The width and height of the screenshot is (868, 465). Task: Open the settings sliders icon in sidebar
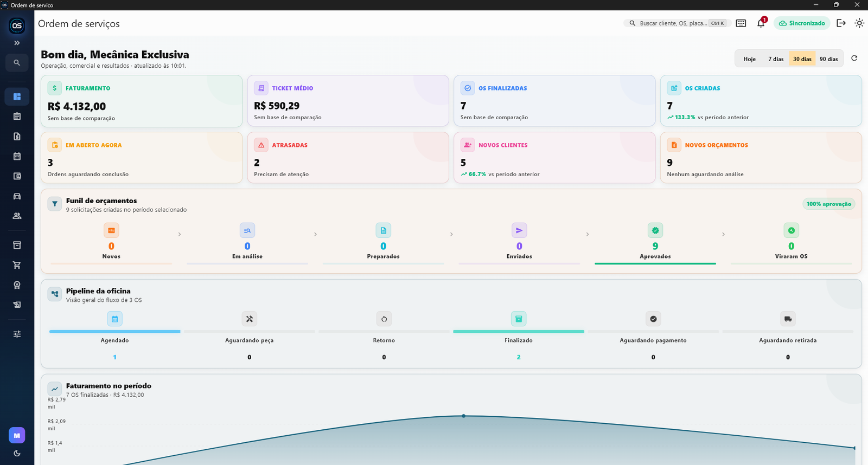tap(17, 334)
